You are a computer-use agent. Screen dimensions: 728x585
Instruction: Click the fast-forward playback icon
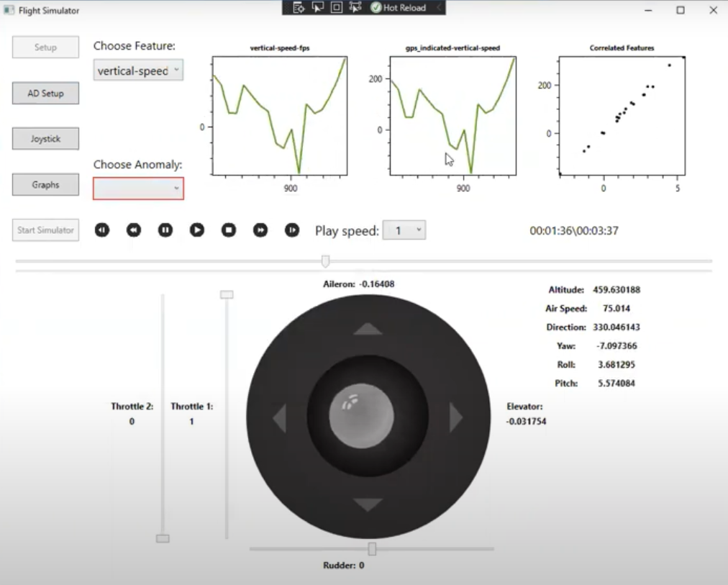[x=260, y=230]
